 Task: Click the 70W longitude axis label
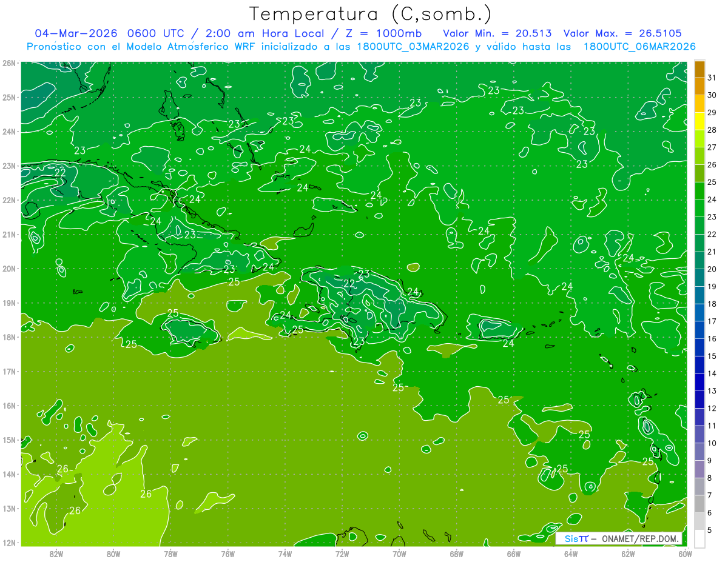(x=399, y=554)
